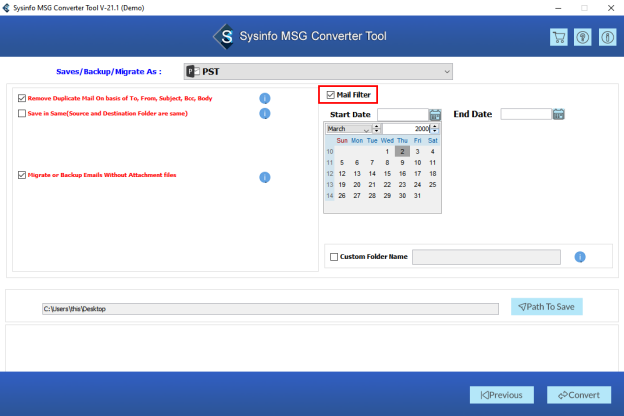Minimize the MSG Converter window

point(558,8)
